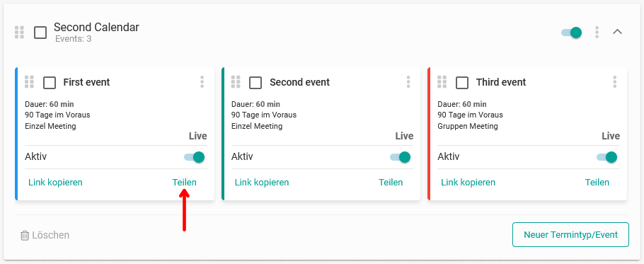644x264 pixels.
Task: Click Live status on Second event
Action: click(404, 137)
